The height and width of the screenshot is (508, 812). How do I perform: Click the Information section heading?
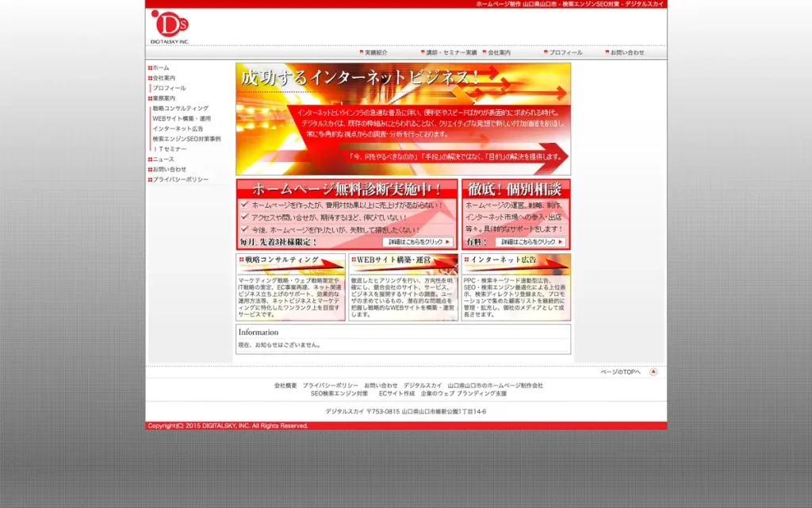(x=259, y=333)
